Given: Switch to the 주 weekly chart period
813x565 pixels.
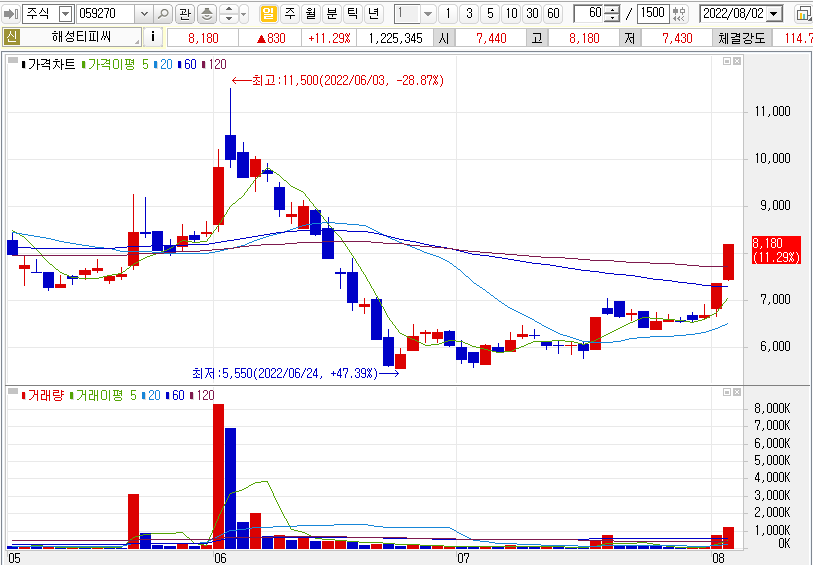Looking at the screenshot, I should 289,13.
